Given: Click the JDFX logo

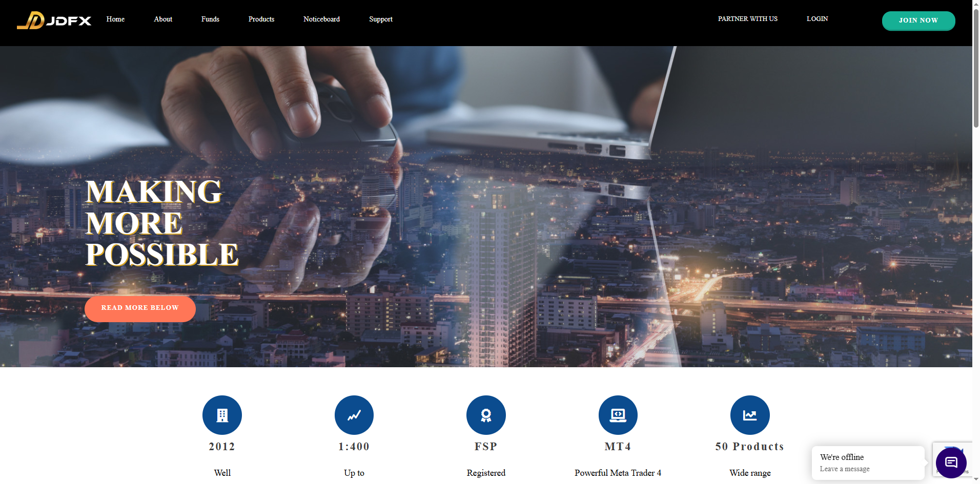Looking at the screenshot, I should point(54,20).
